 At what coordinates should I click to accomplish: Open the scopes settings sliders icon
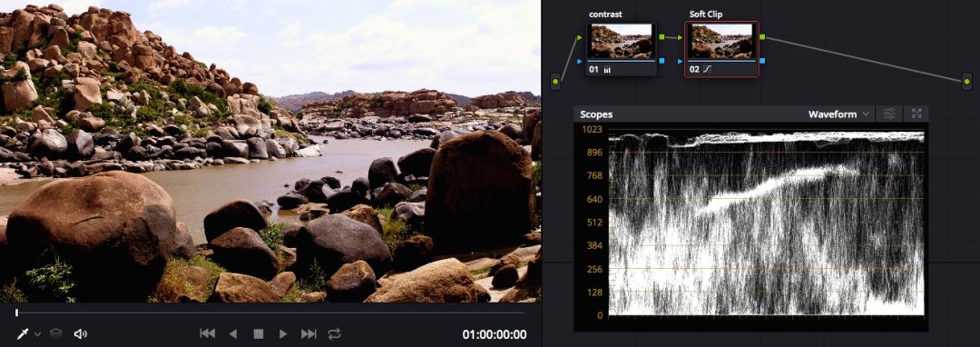(889, 114)
